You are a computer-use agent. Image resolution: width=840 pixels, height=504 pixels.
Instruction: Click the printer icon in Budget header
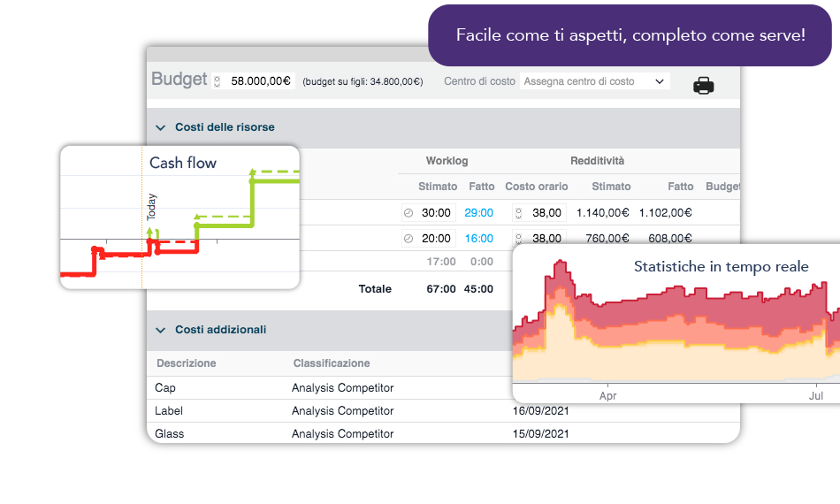703,86
